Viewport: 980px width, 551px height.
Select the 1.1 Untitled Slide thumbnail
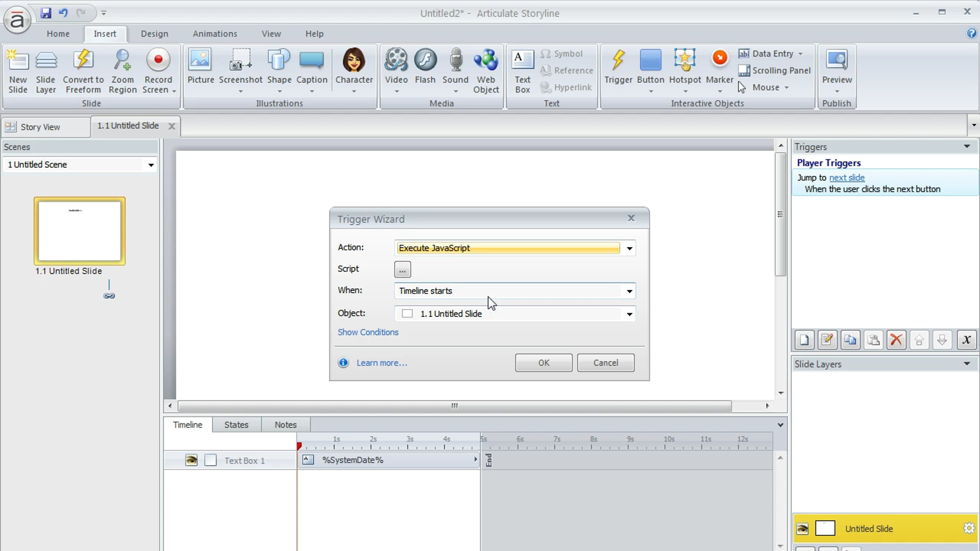79,231
